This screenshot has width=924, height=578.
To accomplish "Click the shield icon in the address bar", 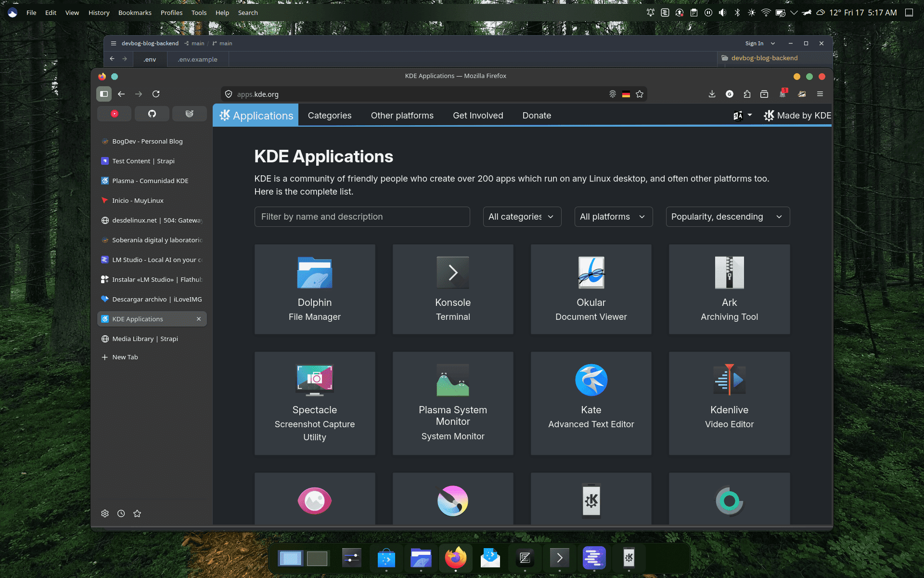I will [x=229, y=94].
